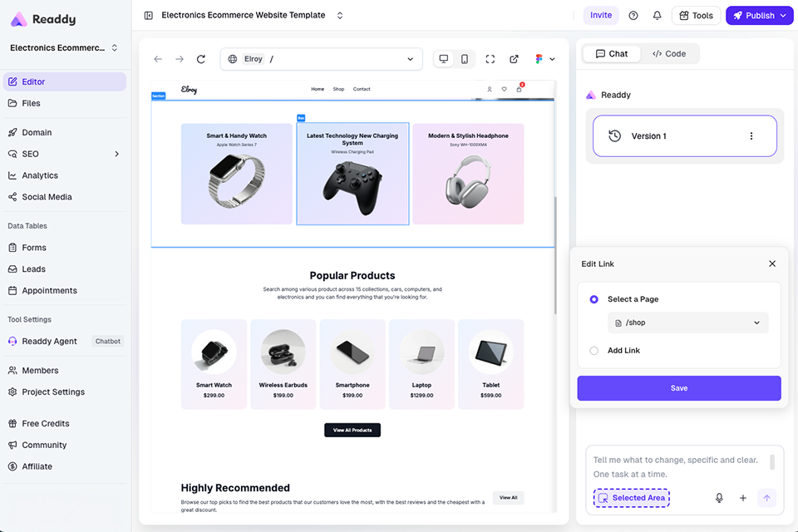798x532 pixels.
Task: Open preview in new tab icon
Action: point(514,59)
